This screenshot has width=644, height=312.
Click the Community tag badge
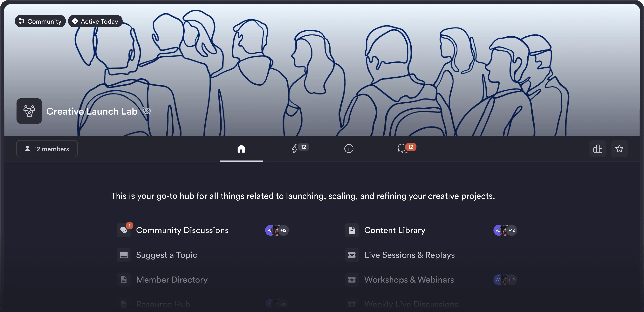(40, 21)
